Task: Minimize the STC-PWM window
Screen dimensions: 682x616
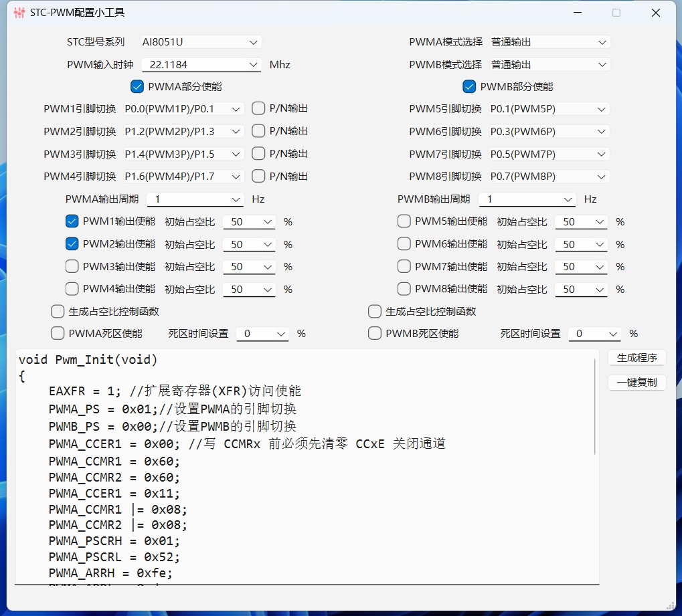Action: pyautogui.click(x=578, y=13)
